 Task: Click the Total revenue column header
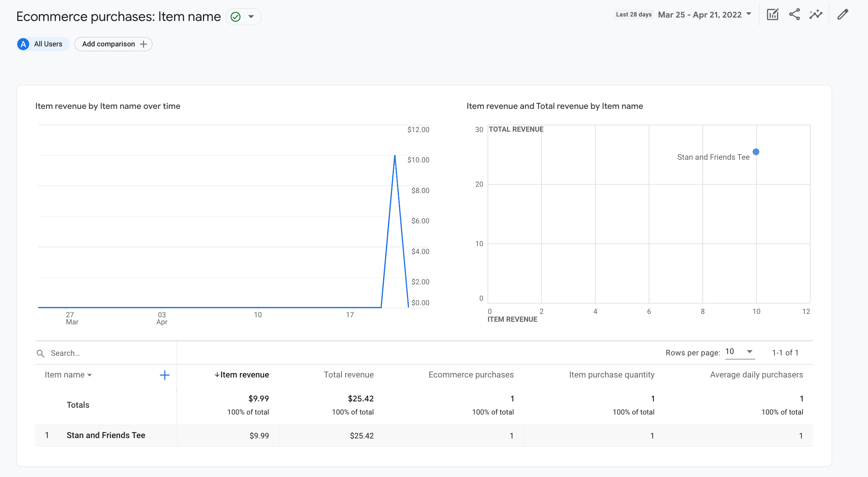(349, 375)
